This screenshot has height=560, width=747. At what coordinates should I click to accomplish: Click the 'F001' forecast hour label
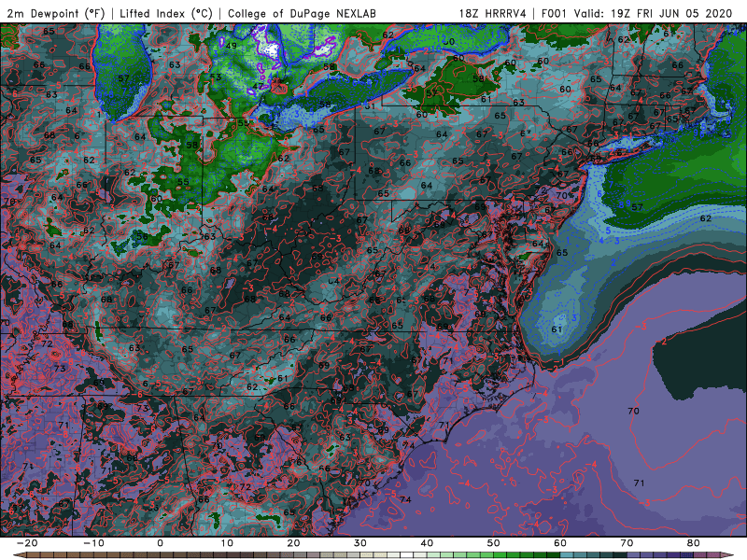click(x=555, y=13)
